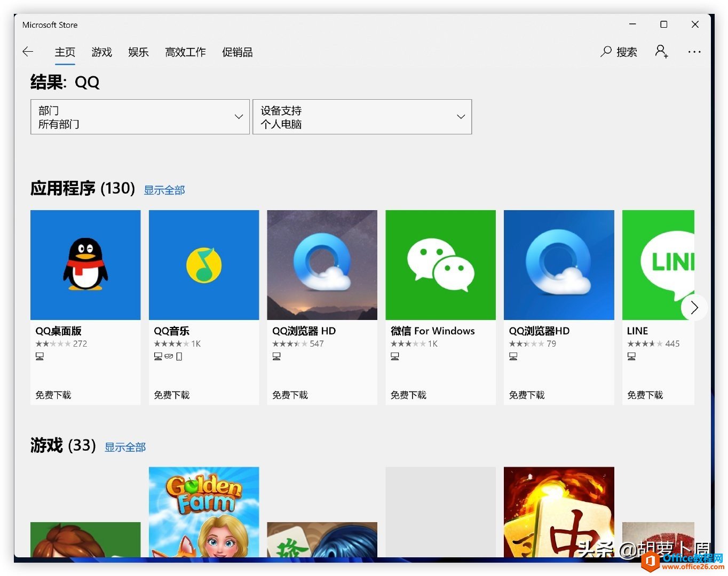Switch to the 娱乐 entertainment tab

(138, 52)
